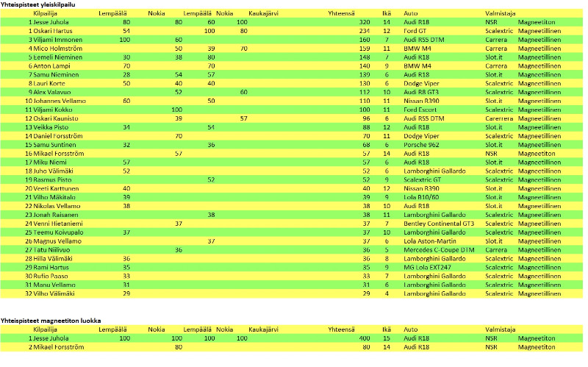Click the Ford GT car cell

[415, 31]
